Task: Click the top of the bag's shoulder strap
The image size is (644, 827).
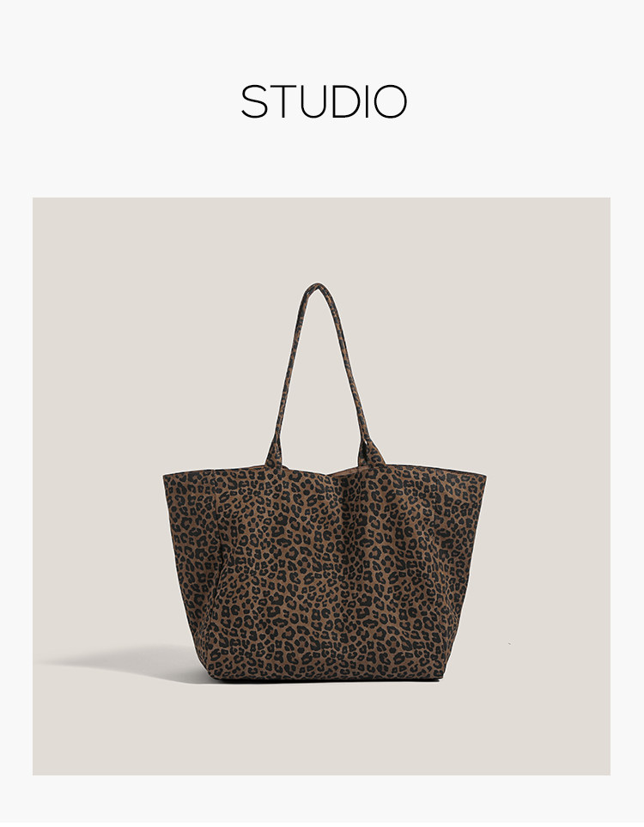Action: pos(317,288)
